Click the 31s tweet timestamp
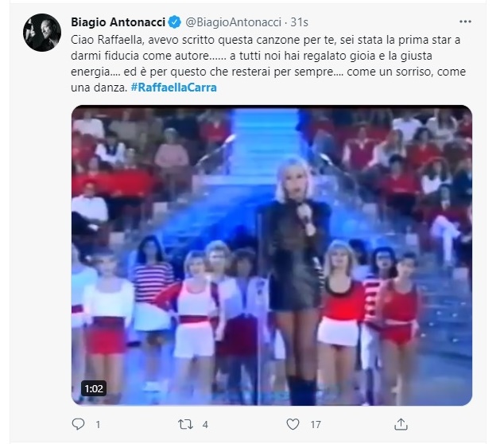This screenshot has height=444, width=504. [299, 22]
